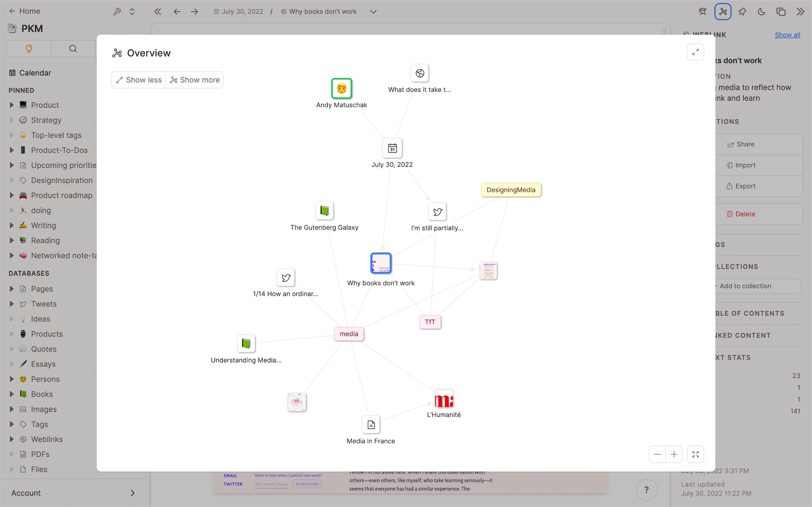Select the July 30, 2022 calendar node

392,148
